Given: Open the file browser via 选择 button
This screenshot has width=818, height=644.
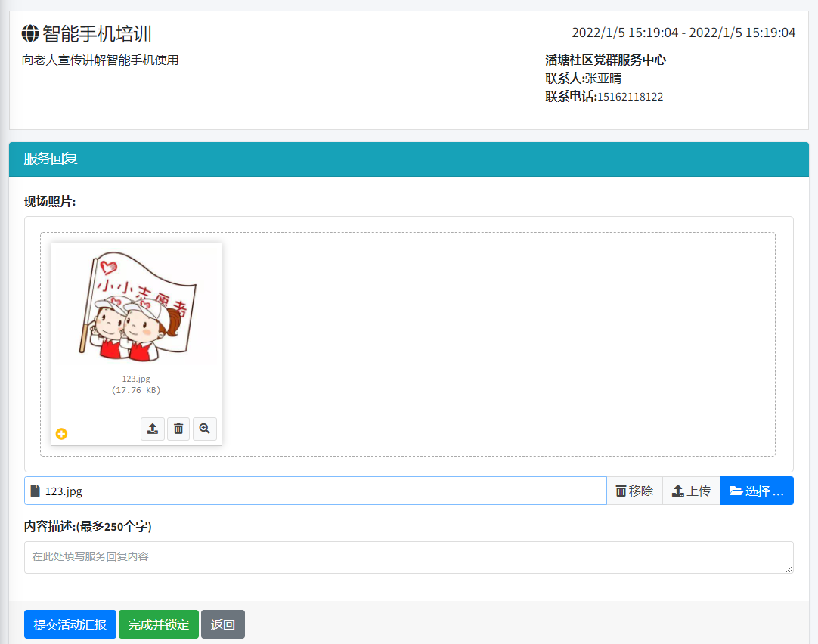Looking at the screenshot, I should pos(756,491).
